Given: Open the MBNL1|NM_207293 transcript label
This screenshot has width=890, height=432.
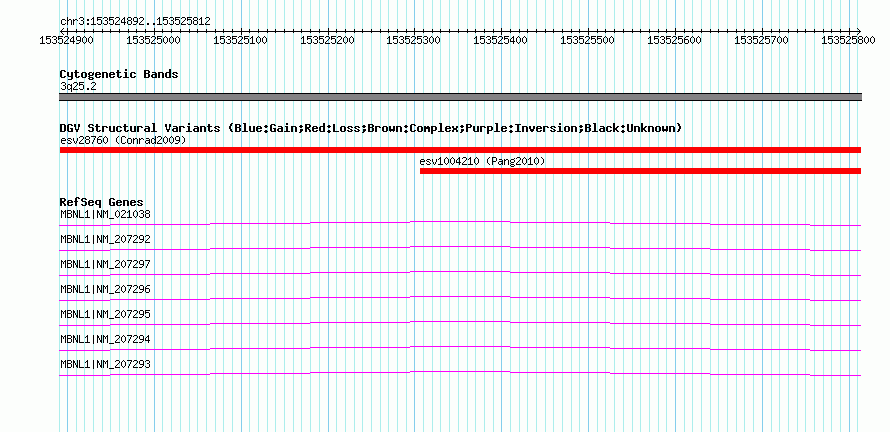Looking at the screenshot, I should pyautogui.click(x=106, y=364).
